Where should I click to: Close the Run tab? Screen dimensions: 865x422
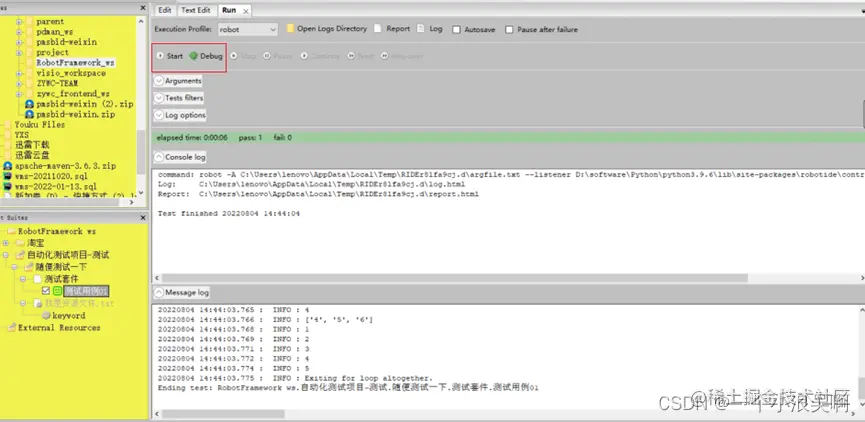click(245, 11)
